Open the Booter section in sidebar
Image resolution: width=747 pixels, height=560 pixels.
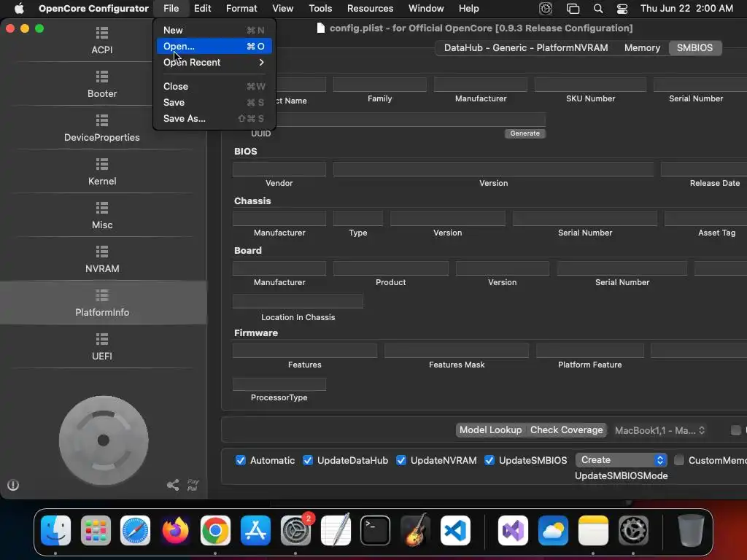pos(102,85)
